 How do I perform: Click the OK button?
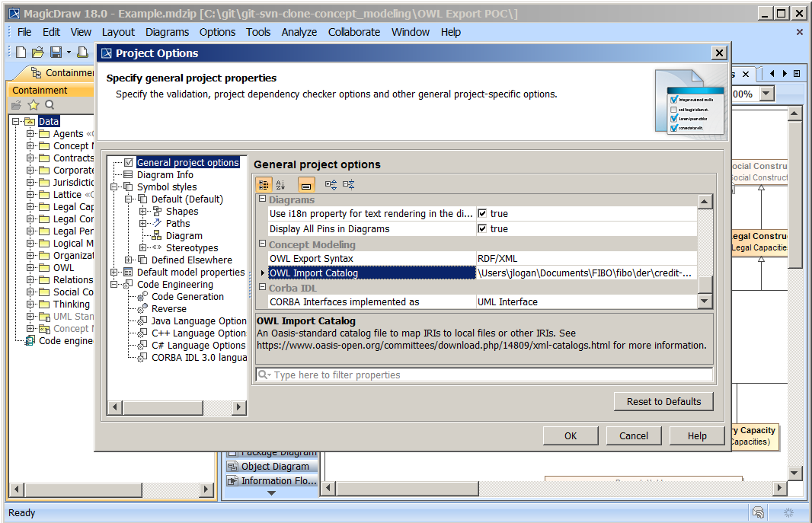click(x=571, y=435)
